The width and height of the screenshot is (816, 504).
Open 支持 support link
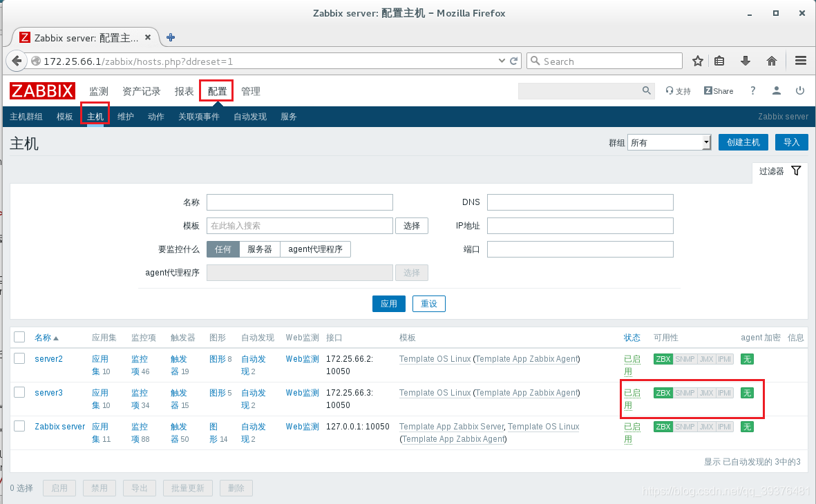678,91
